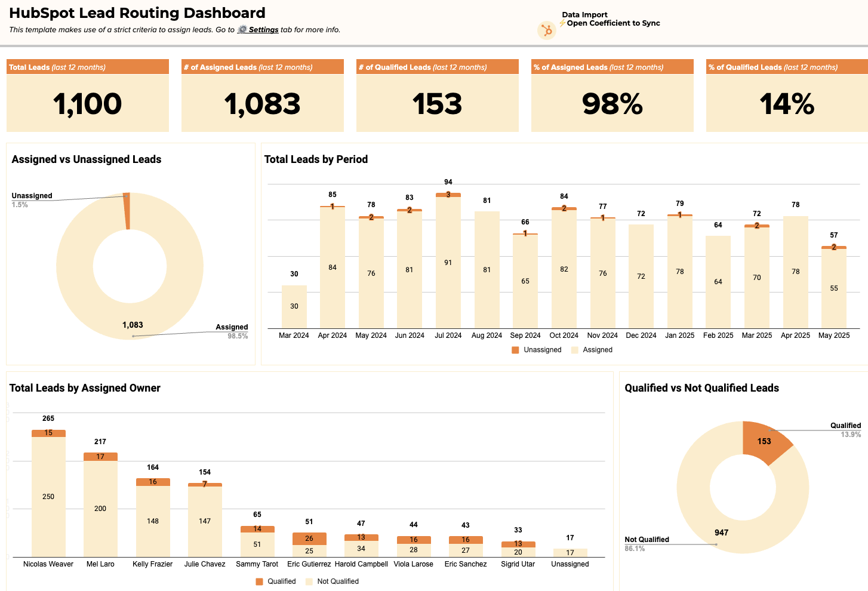
Task: Click Total Leads by Assigned Owner title
Action: [x=85, y=388]
